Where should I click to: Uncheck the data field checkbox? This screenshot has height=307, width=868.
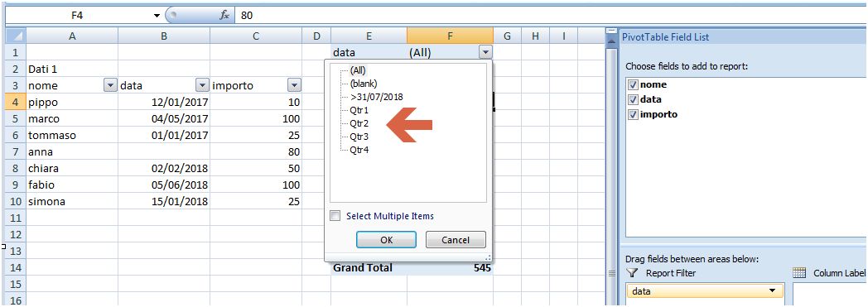633,99
